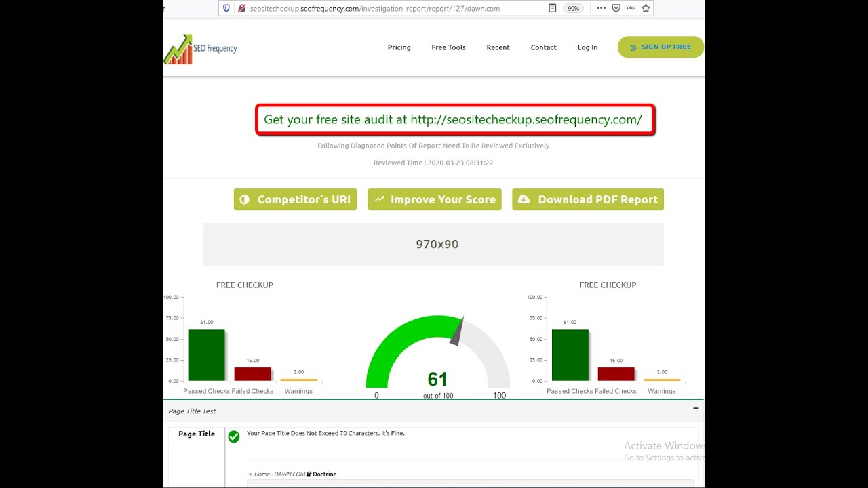Screen dimensions: 868x488
Task: Click the Page Title Test heading
Action: (192, 411)
